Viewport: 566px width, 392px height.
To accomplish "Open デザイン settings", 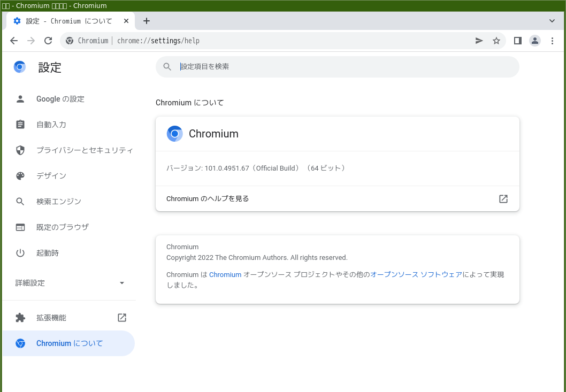I will (x=68, y=176).
